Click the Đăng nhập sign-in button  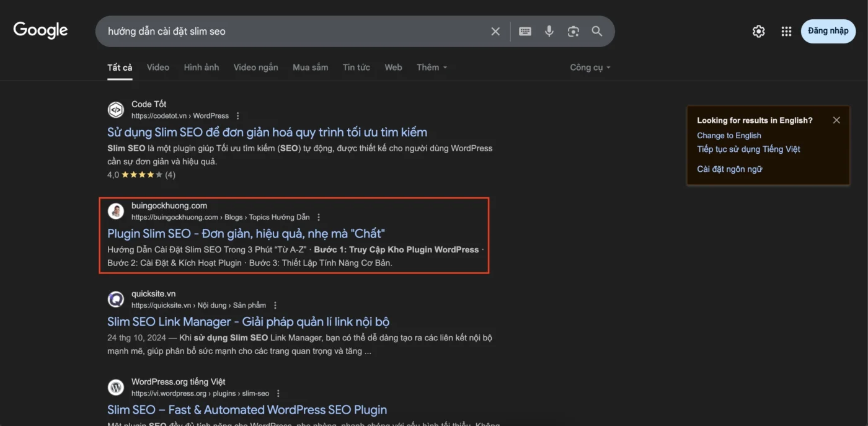tap(828, 31)
